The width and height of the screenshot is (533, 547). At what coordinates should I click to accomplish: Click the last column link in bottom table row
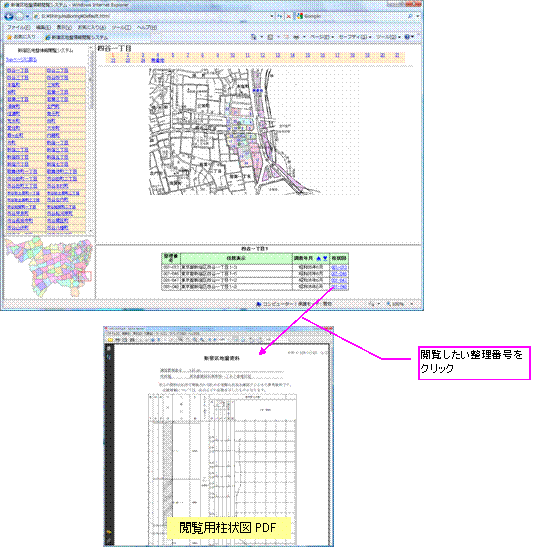click(339, 287)
